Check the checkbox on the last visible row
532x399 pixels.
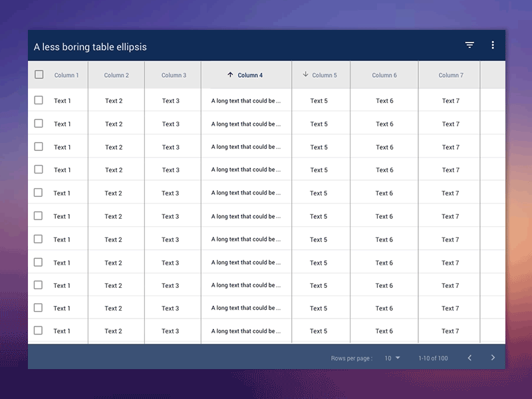(39, 331)
